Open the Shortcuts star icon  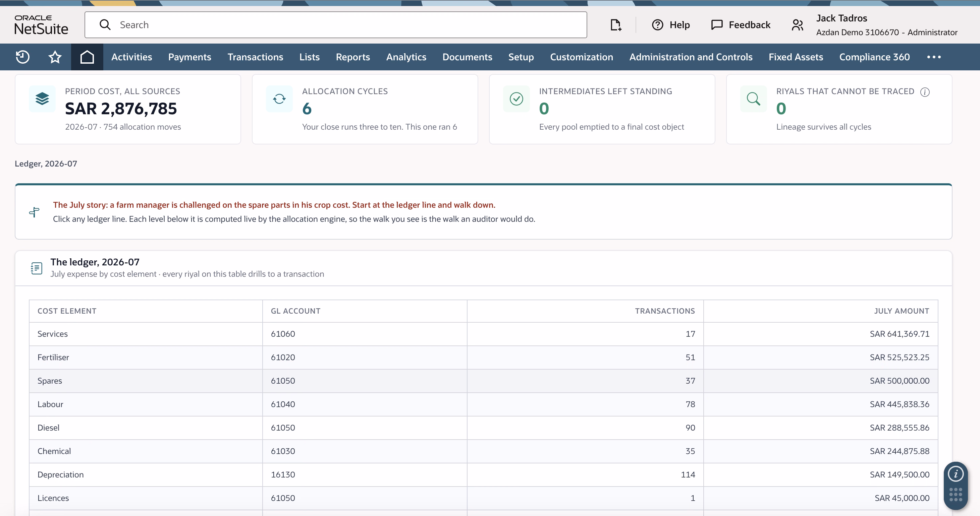click(55, 57)
